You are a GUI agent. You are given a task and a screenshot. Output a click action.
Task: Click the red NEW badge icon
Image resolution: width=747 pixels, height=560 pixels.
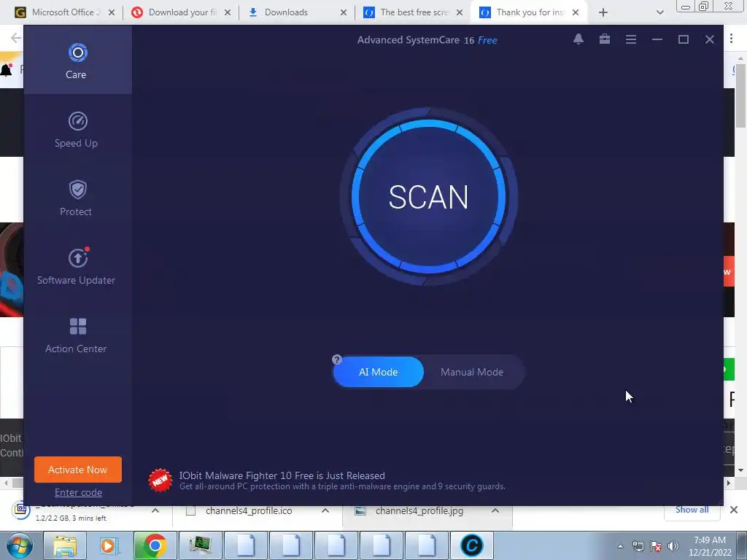click(160, 480)
